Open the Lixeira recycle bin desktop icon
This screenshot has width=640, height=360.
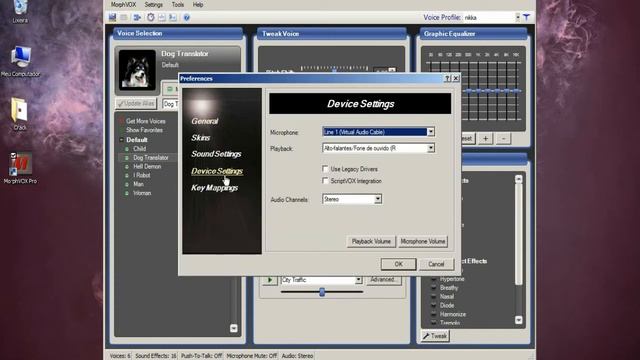coord(20,11)
